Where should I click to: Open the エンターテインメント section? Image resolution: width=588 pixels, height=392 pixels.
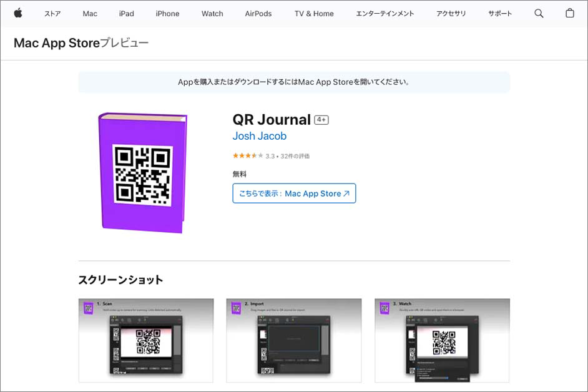click(x=385, y=12)
